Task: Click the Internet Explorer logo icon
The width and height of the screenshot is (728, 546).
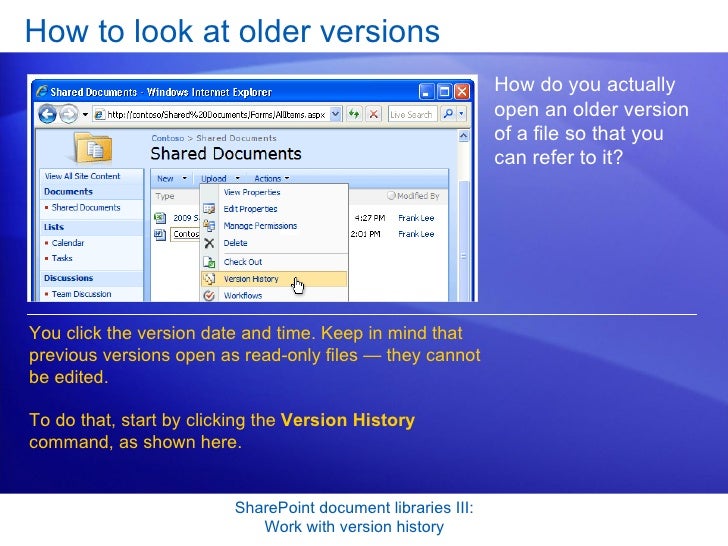Action: [x=42, y=91]
